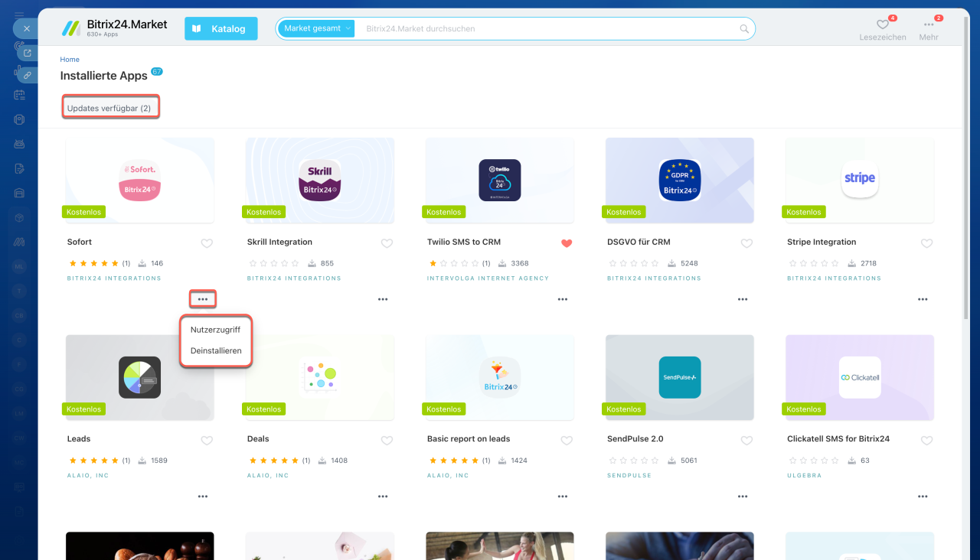Image resolution: width=980 pixels, height=560 pixels.
Task: Open the Skrill Integration title link
Action: pos(279,243)
